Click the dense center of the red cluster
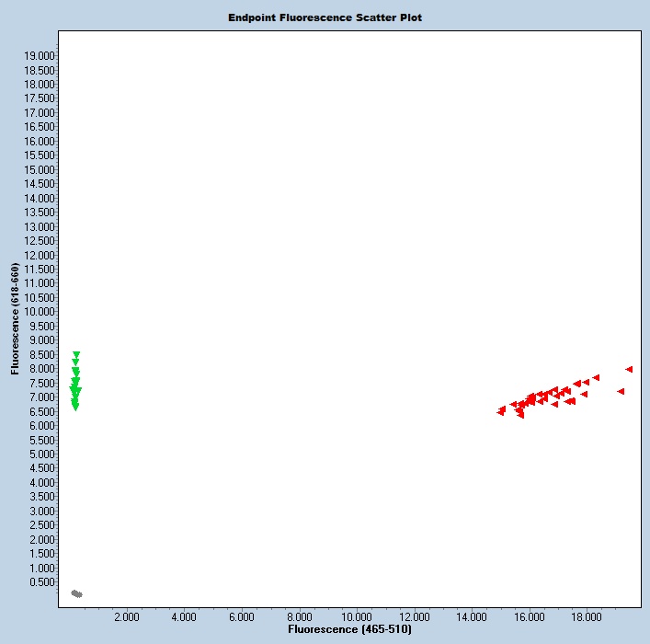The height and width of the screenshot is (644, 650). [x=533, y=399]
